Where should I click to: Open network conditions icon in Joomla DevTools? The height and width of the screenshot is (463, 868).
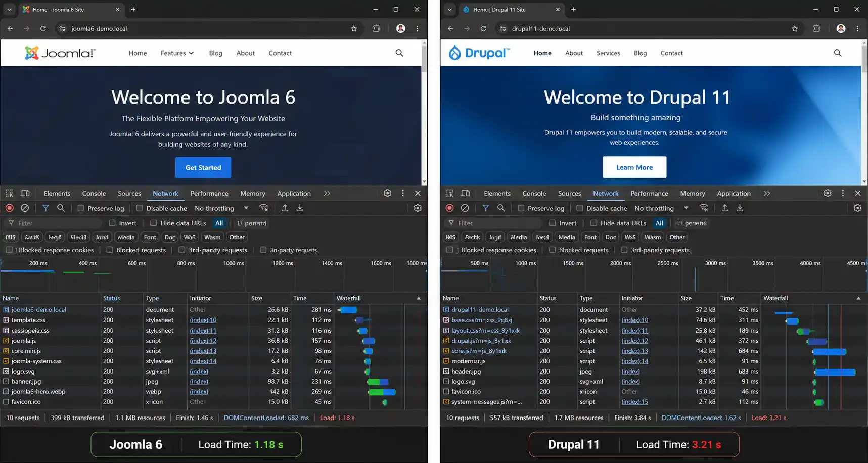point(264,208)
